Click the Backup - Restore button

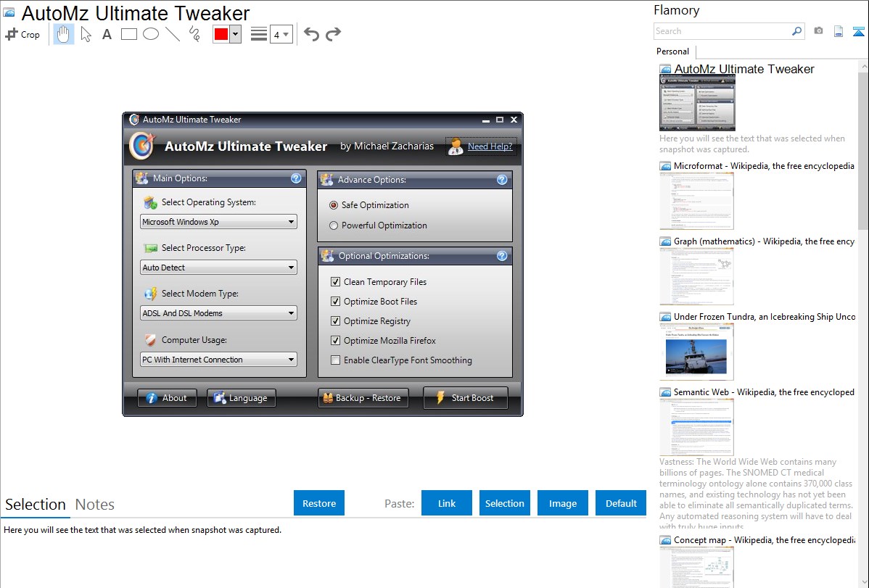click(x=363, y=398)
